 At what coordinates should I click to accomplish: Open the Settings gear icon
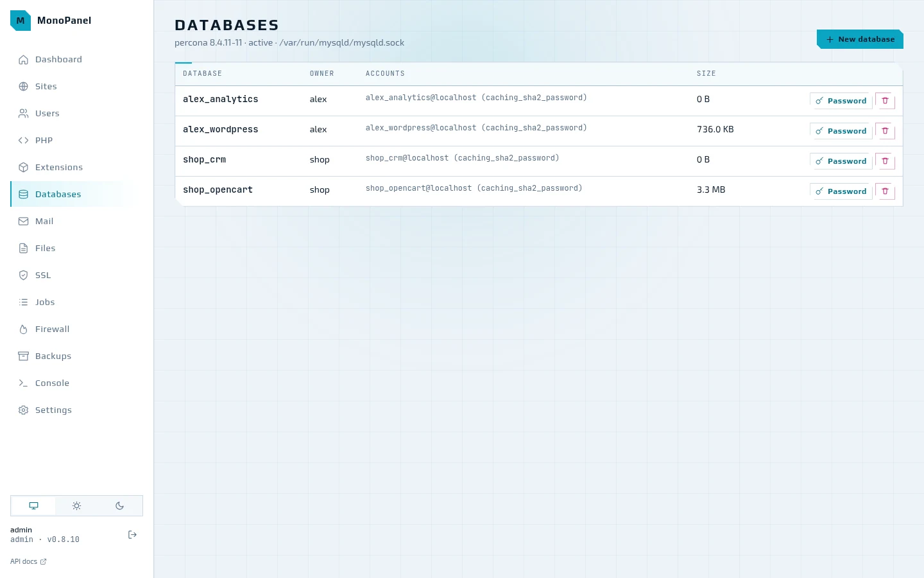point(24,410)
